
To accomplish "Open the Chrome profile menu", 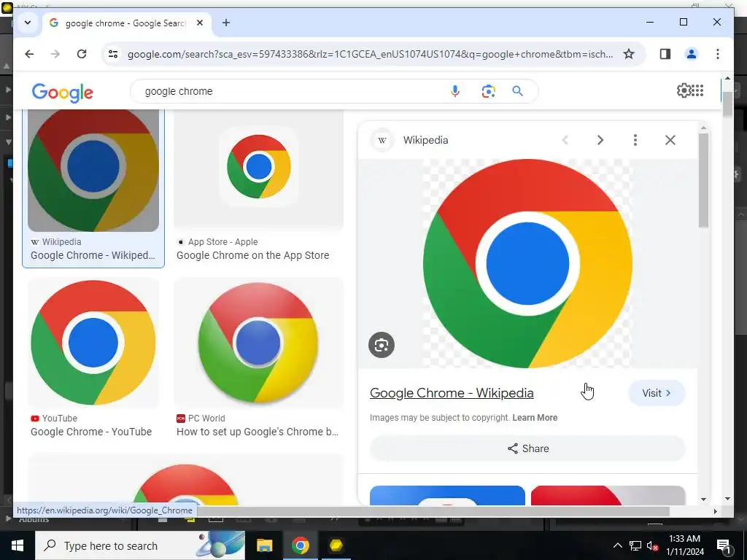I will (692, 54).
